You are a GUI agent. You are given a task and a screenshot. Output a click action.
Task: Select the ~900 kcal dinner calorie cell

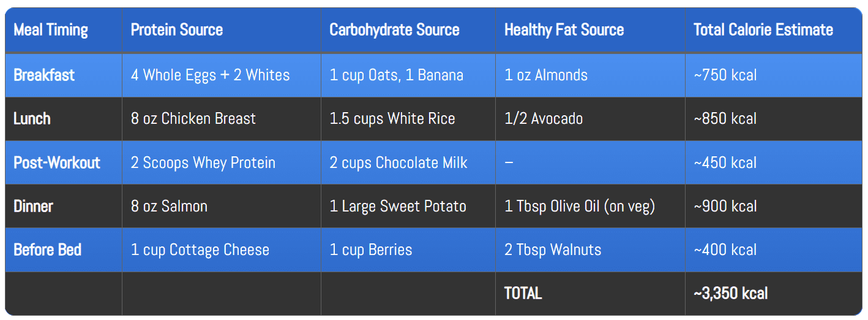pos(725,206)
